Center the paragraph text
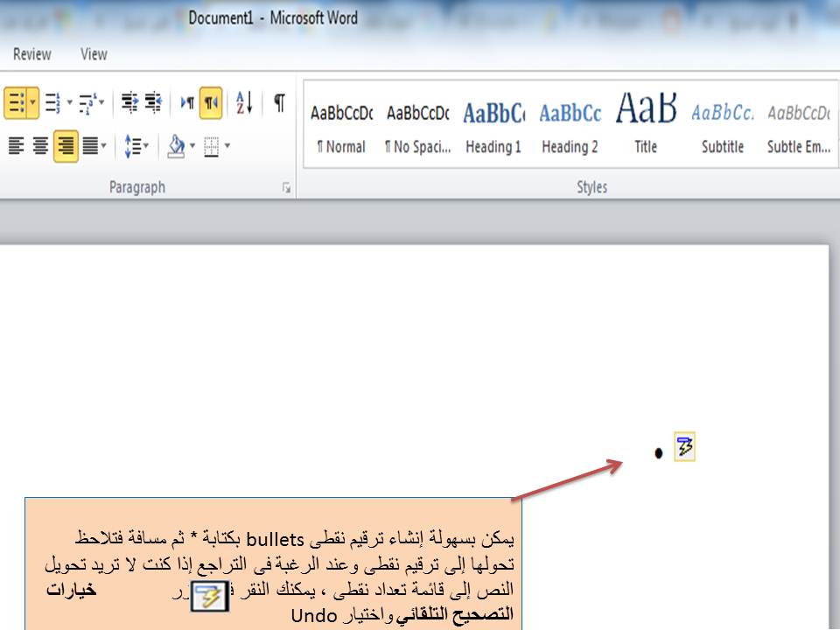The width and height of the screenshot is (840, 630). click(40, 146)
